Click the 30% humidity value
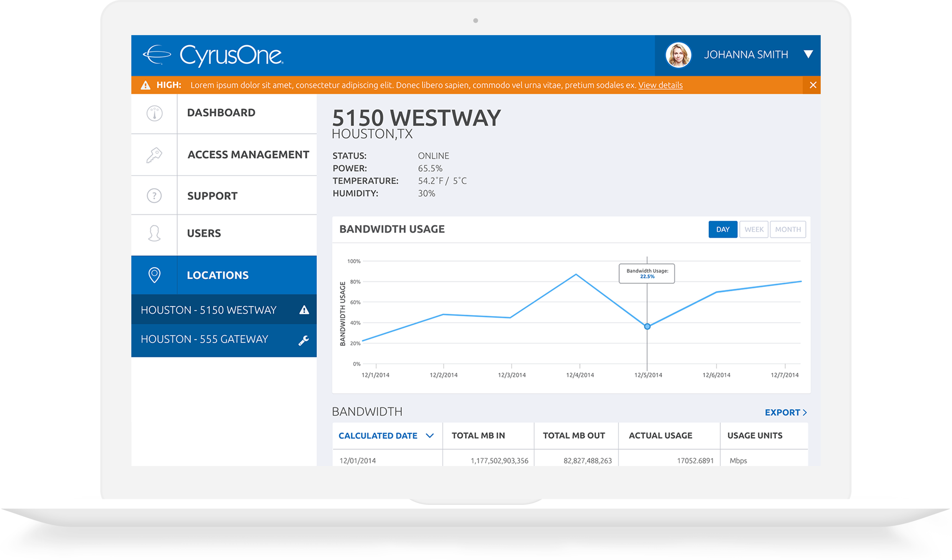952x560 pixels. click(426, 193)
